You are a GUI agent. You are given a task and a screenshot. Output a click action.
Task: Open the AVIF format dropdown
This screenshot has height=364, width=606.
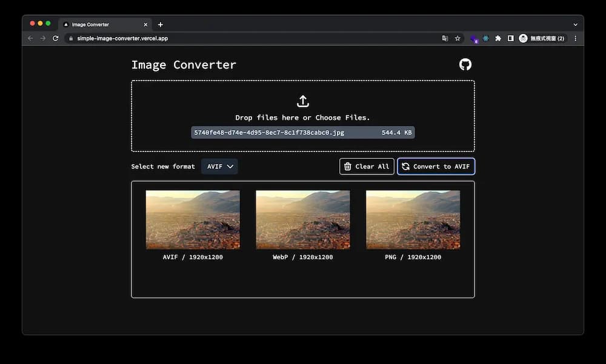[x=219, y=166]
